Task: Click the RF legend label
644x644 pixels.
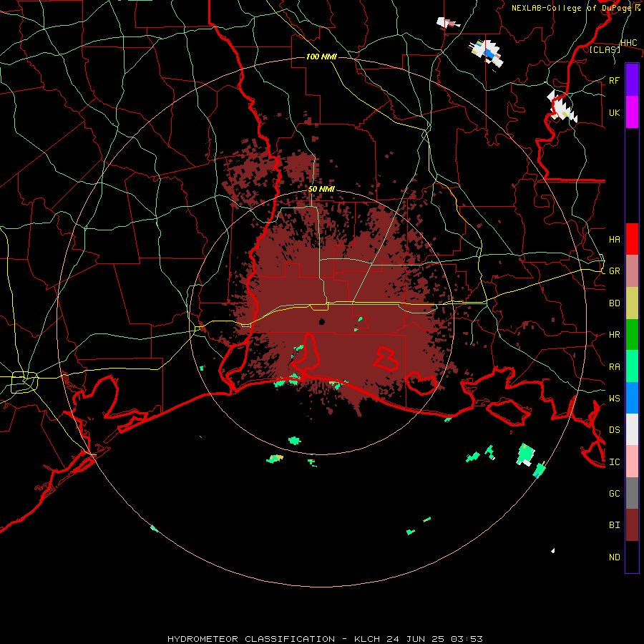Action: [615, 81]
